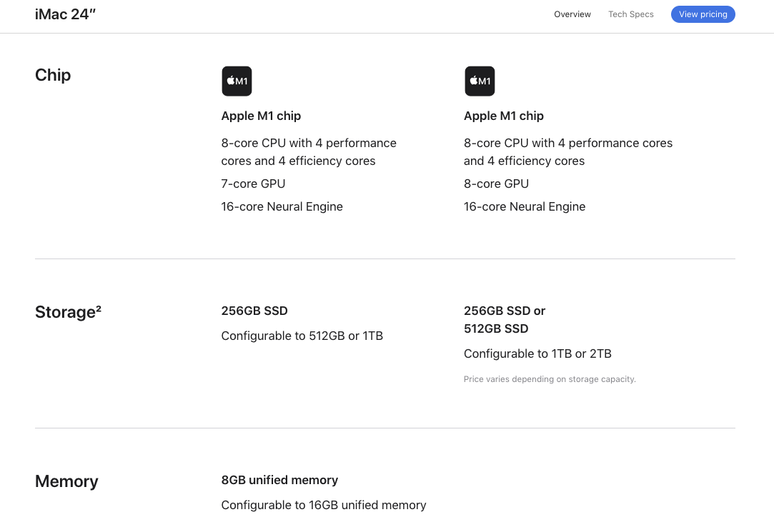Click the iMac 24″ page title

pos(65,14)
